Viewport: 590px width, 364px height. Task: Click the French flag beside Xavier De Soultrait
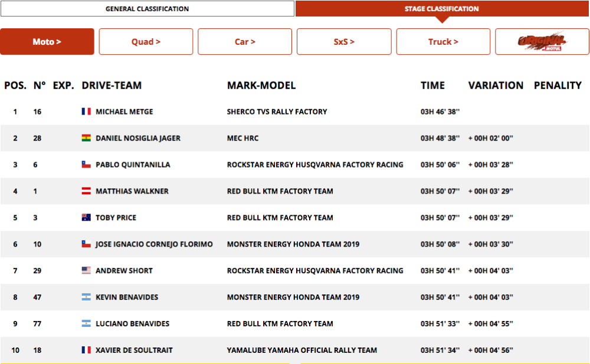click(86, 350)
